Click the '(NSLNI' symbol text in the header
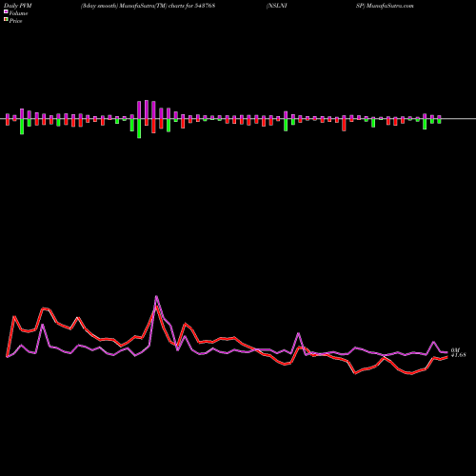 coord(277,6)
